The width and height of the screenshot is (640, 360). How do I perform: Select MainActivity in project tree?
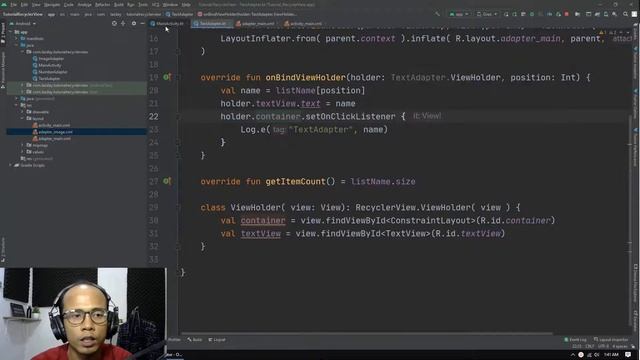(50, 65)
